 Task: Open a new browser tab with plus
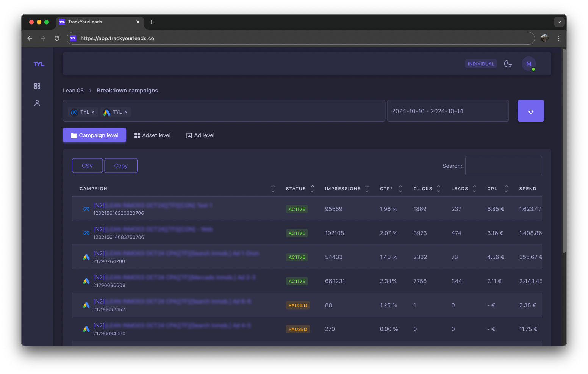click(152, 22)
